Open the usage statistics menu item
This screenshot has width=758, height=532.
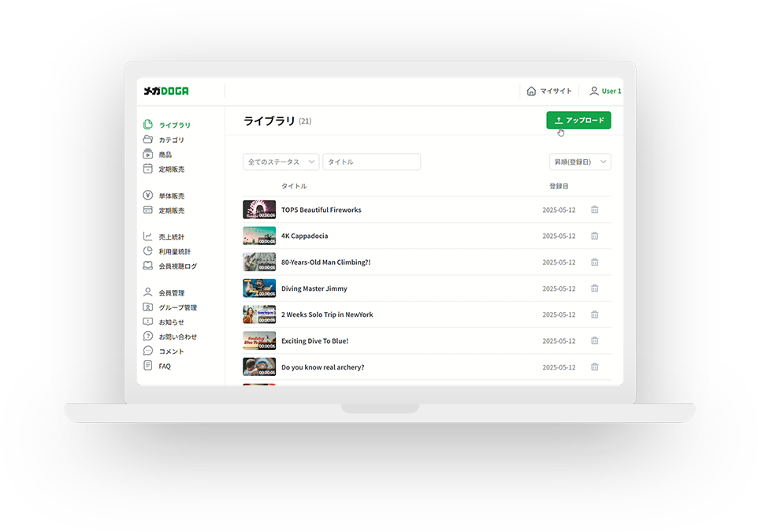coord(174,251)
